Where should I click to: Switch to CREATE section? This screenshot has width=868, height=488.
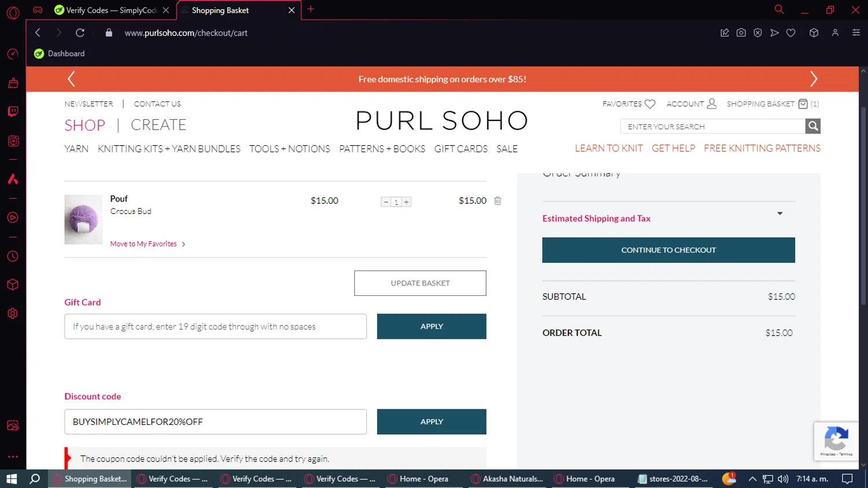point(159,125)
